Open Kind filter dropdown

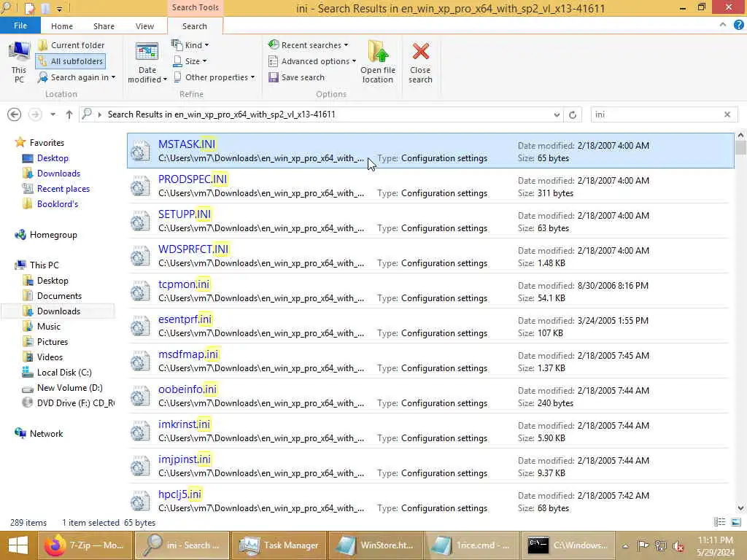[x=190, y=45]
